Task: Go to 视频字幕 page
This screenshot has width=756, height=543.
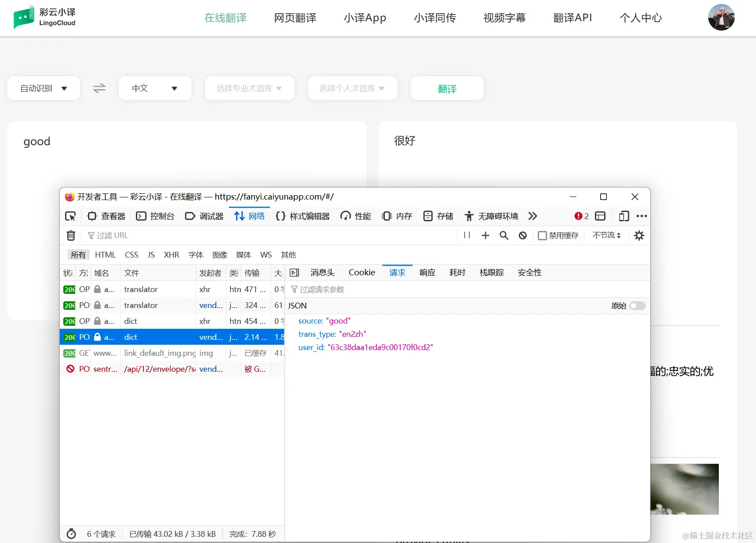Action: tap(505, 18)
